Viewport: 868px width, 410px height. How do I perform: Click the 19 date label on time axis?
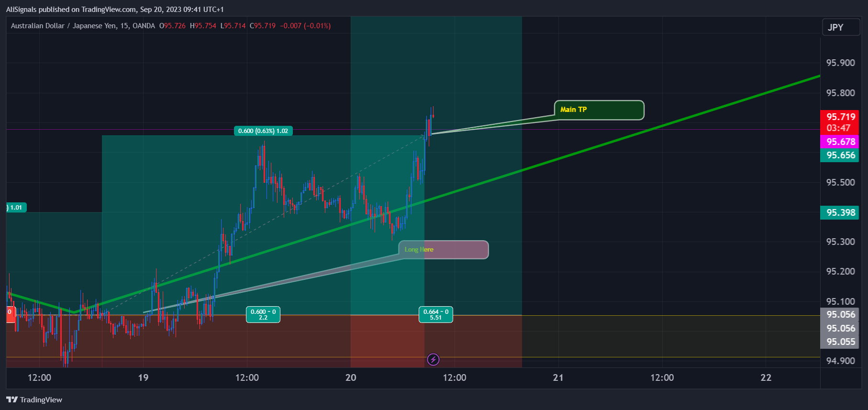click(143, 377)
